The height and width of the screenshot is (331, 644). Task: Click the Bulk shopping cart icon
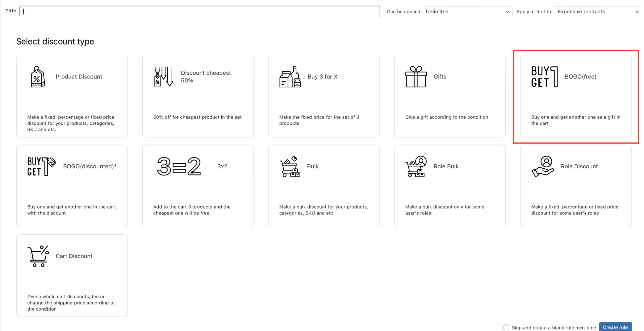click(x=290, y=166)
